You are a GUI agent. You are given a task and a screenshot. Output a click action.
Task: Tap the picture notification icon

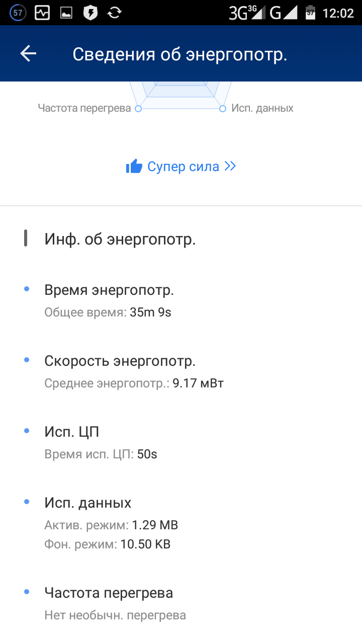pyautogui.click(x=66, y=13)
